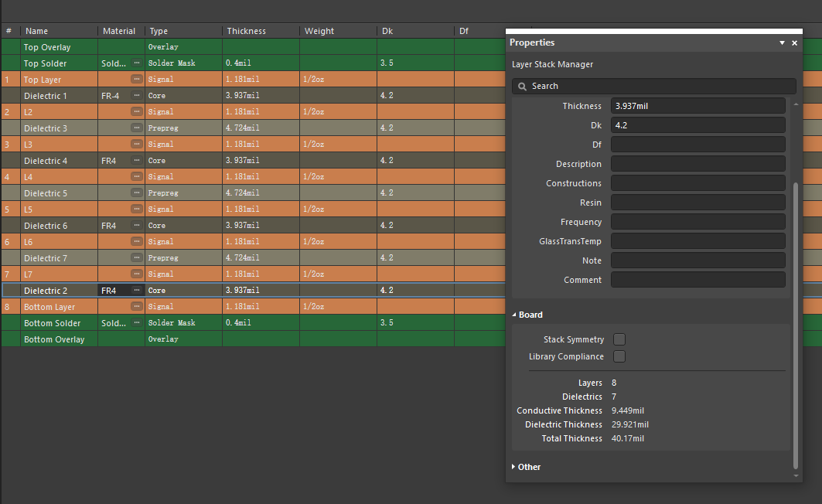
Task: Click the Description input field
Action: 698,164
